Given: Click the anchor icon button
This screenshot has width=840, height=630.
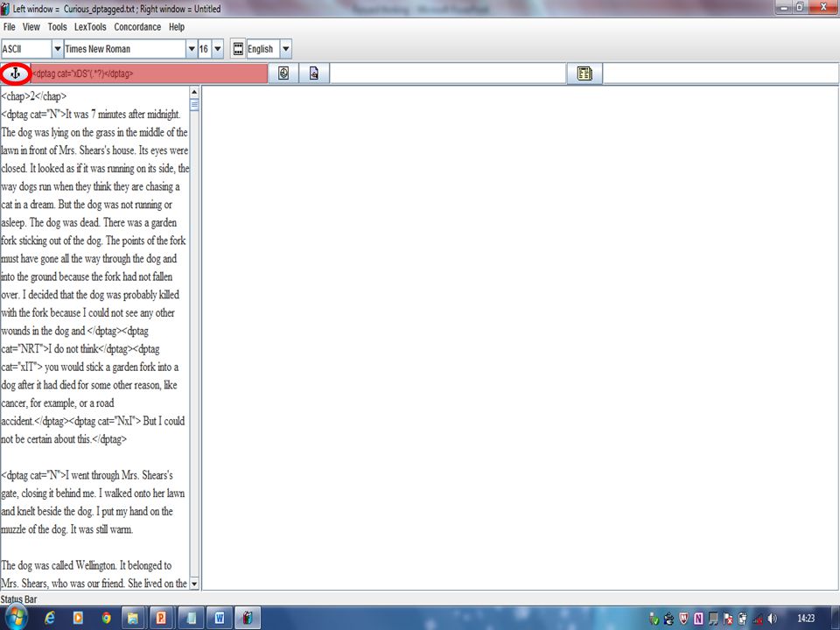Looking at the screenshot, I should [x=15, y=73].
